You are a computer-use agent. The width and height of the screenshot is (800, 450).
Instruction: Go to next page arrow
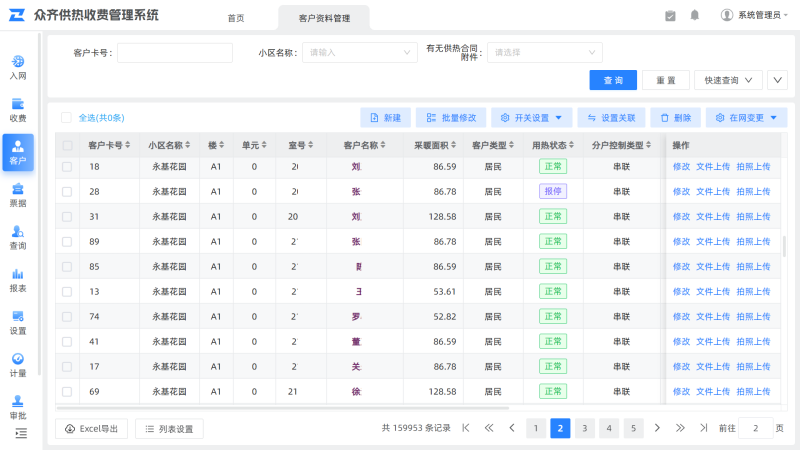point(657,428)
